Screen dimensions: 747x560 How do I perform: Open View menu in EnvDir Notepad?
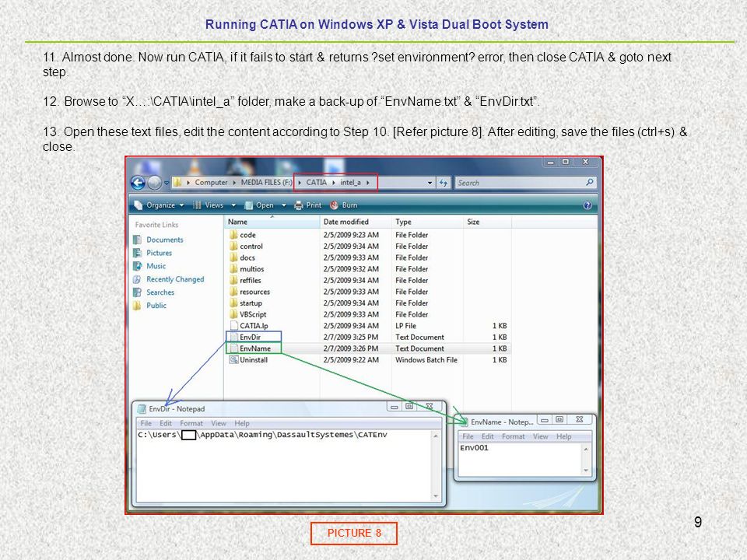(219, 423)
